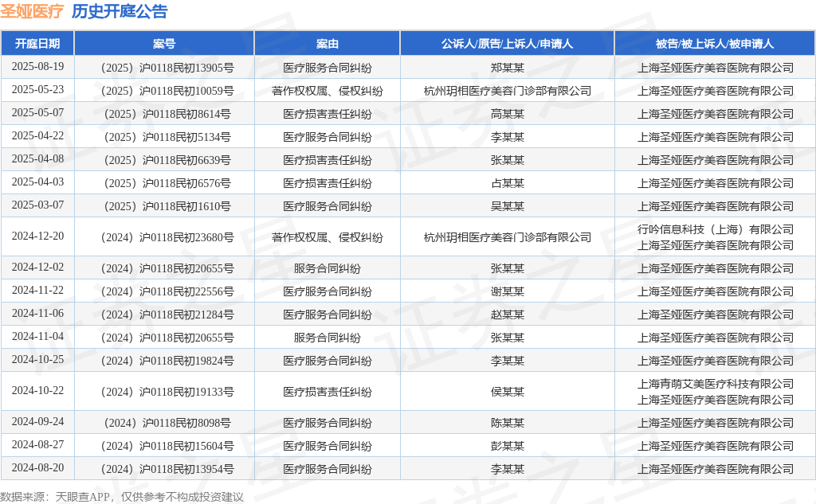Screen dimensions: 816x504
Task: Click plaintiff 彭某某
Action: (508, 446)
